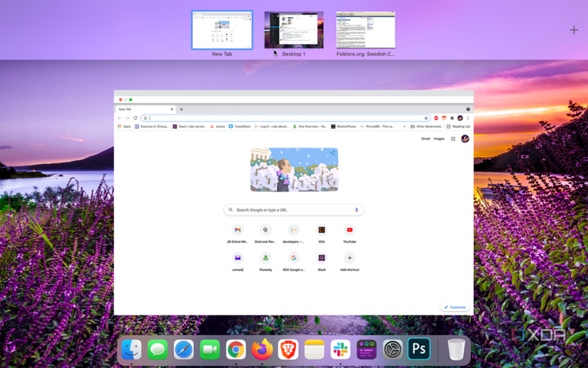Image resolution: width=588 pixels, height=368 pixels.
Task: Open the YouTube shortcut tile
Action: click(349, 234)
